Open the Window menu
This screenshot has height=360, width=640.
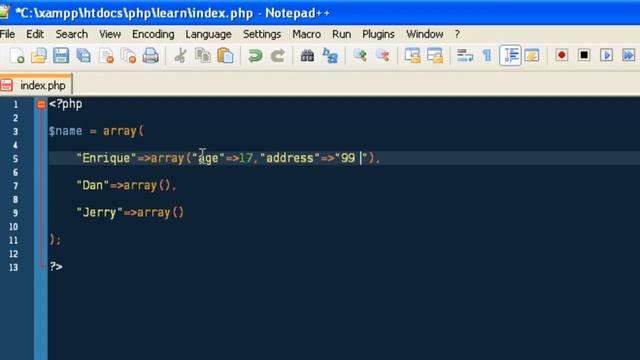click(x=425, y=34)
